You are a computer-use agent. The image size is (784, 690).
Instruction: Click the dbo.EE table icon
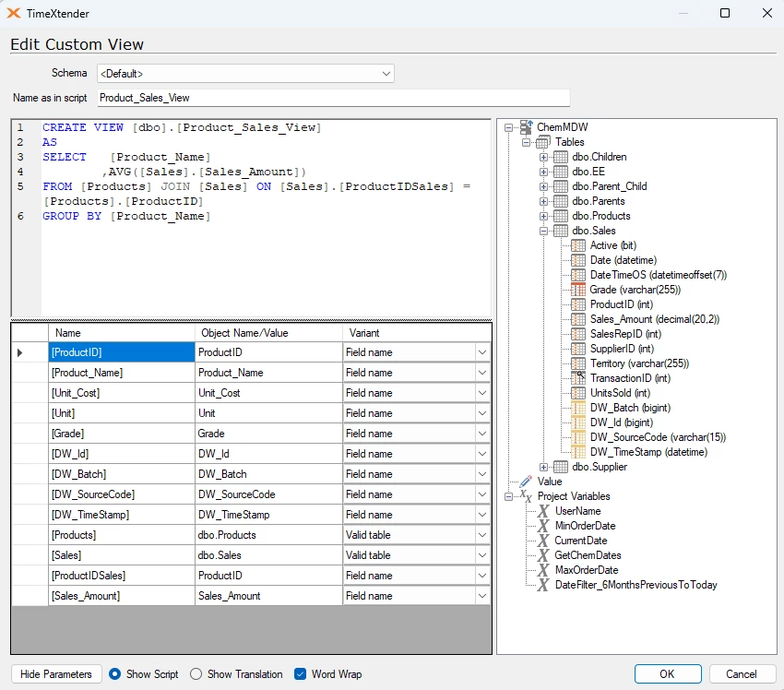click(561, 172)
